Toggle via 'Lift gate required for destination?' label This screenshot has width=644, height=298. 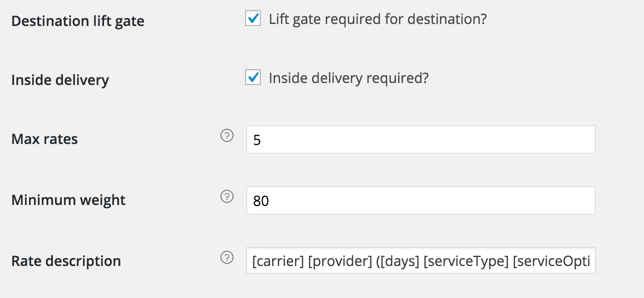click(377, 19)
